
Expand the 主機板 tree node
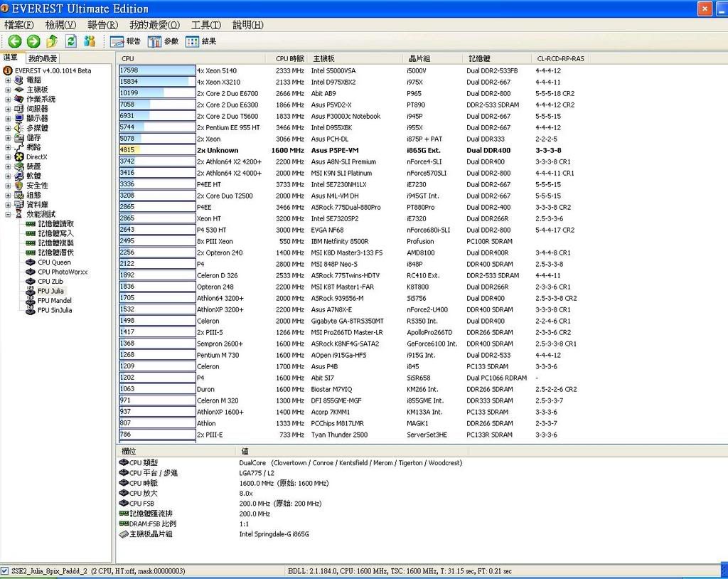[x=8, y=90]
